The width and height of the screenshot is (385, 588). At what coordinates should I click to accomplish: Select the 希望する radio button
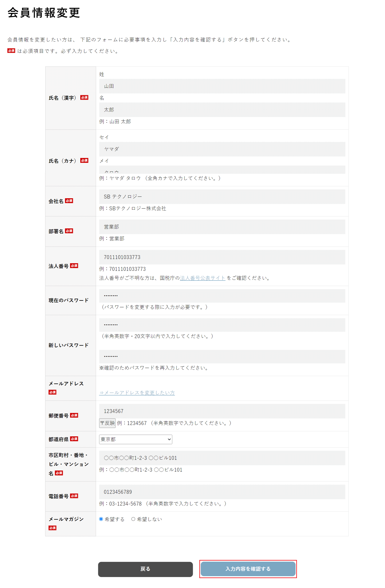(101, 519)
